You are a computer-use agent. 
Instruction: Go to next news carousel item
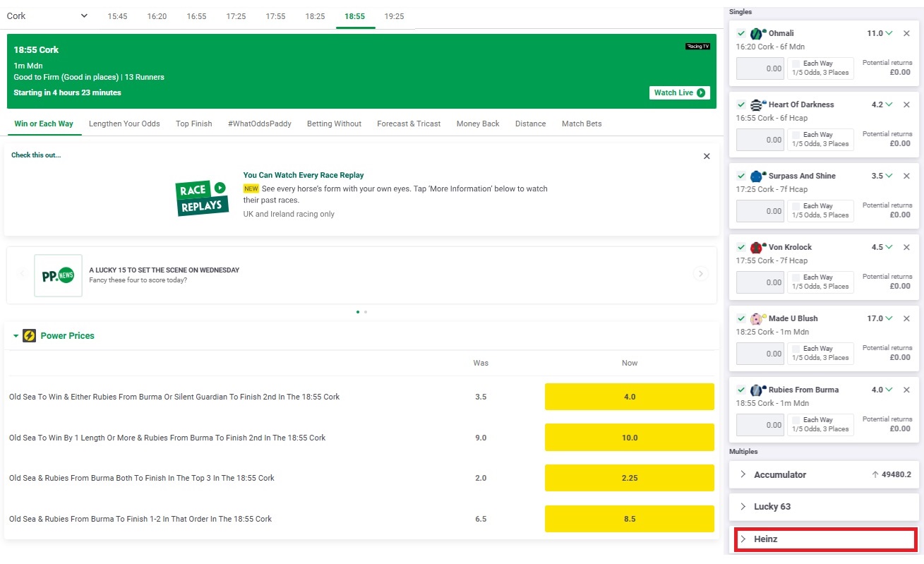[700, 273]
